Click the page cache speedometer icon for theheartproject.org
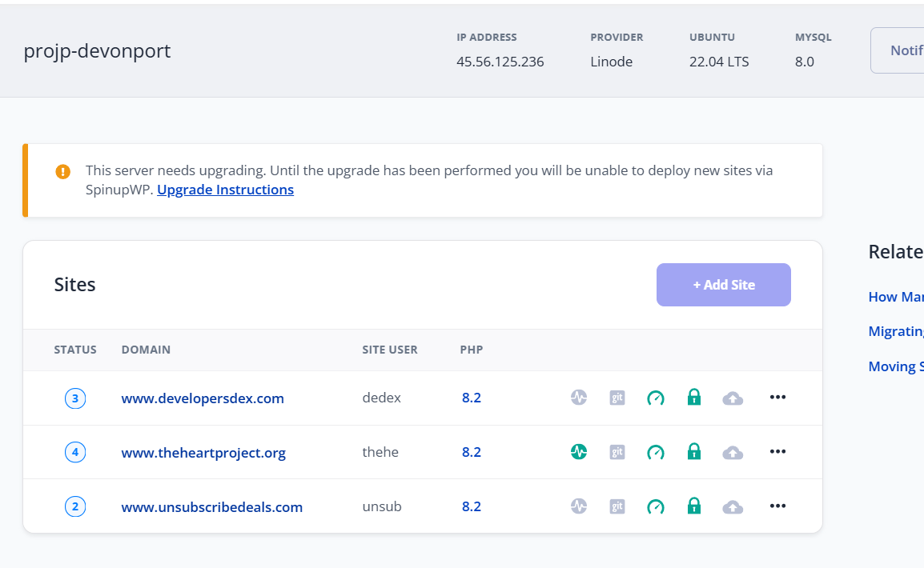 click(655, 452)
